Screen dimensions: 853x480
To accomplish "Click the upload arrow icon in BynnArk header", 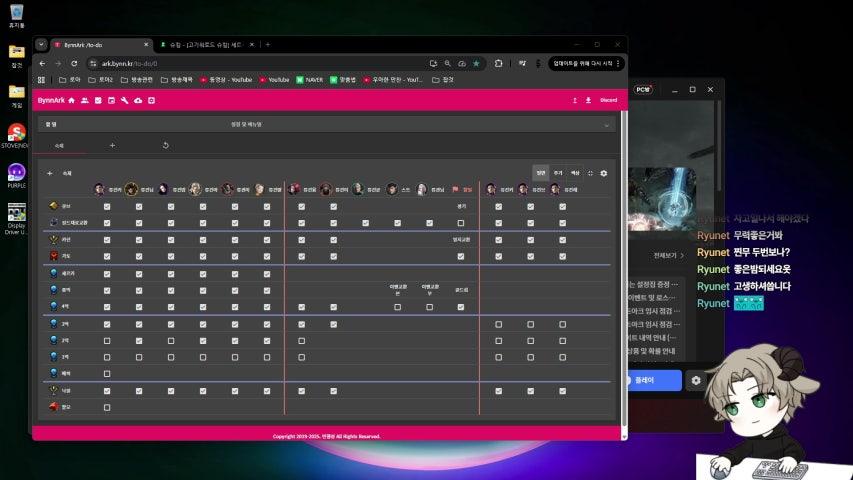I will (x=575, y=100).
